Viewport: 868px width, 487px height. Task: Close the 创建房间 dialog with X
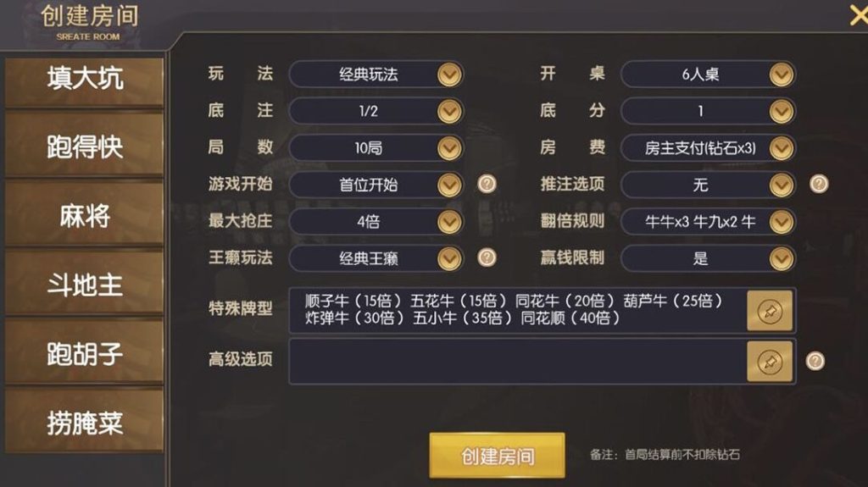(857, 15)
